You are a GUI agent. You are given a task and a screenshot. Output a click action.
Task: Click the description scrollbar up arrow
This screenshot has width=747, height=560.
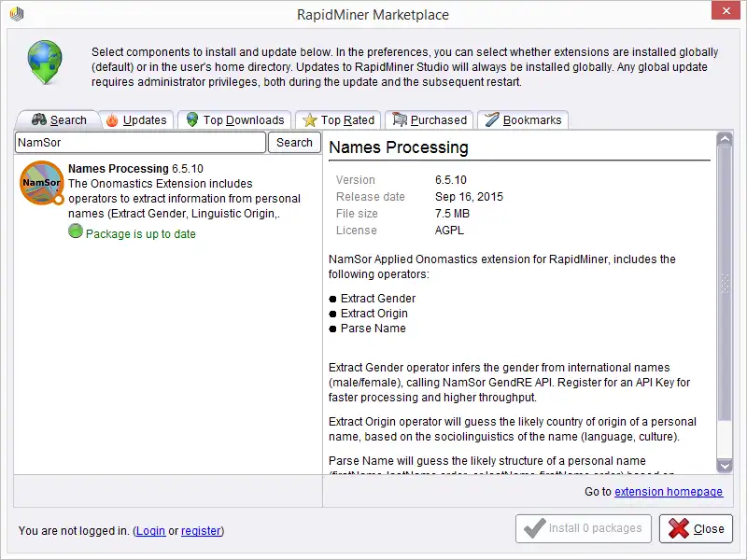(x=725, y=138)
